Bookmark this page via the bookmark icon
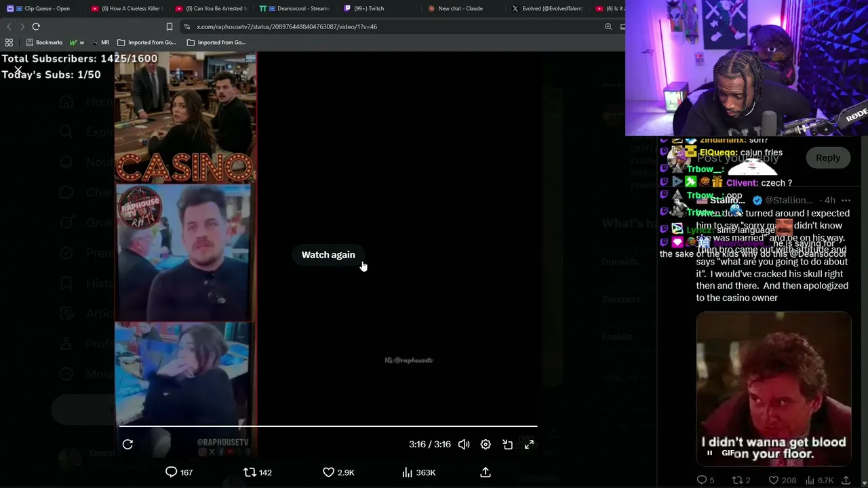This screenshot has width=868, height=488. 170,26
